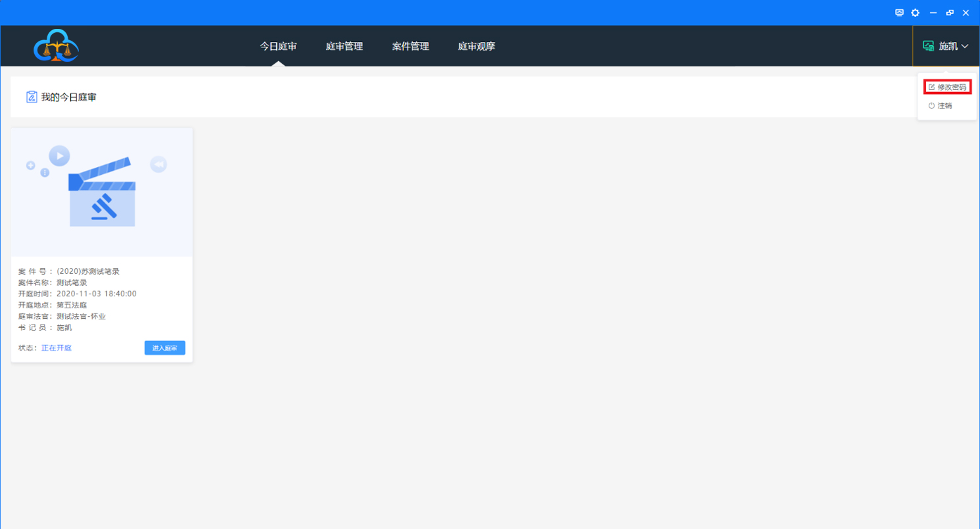Open the 庭审观摩 tab
This screenshot has height=529, width=980.
(477, 46)
